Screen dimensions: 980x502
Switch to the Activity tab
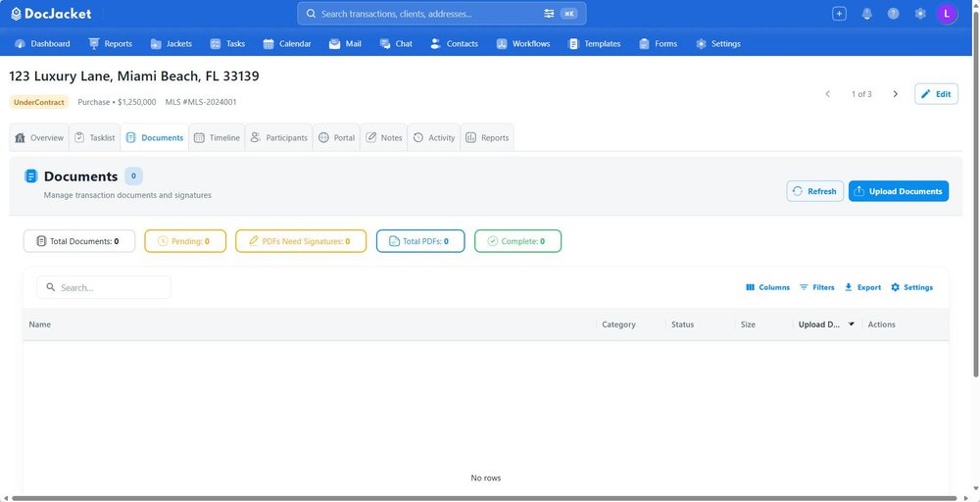[434, 137]
